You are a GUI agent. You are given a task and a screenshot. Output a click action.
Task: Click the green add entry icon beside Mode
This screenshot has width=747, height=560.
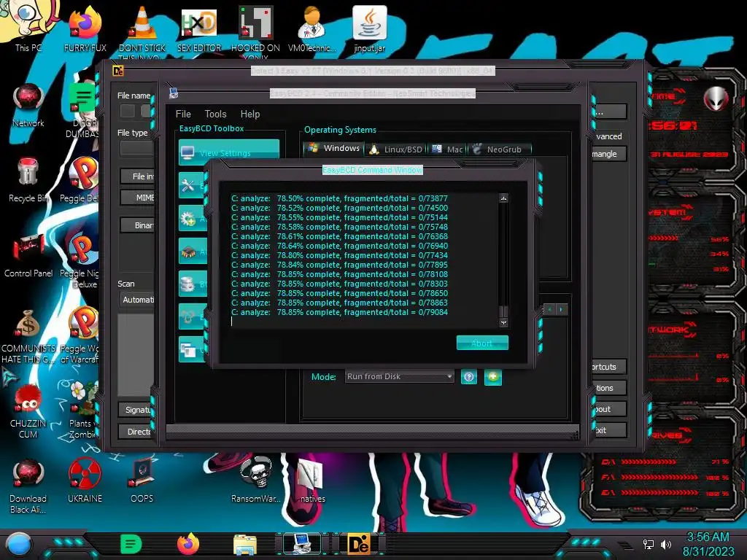tap(493, 377)
